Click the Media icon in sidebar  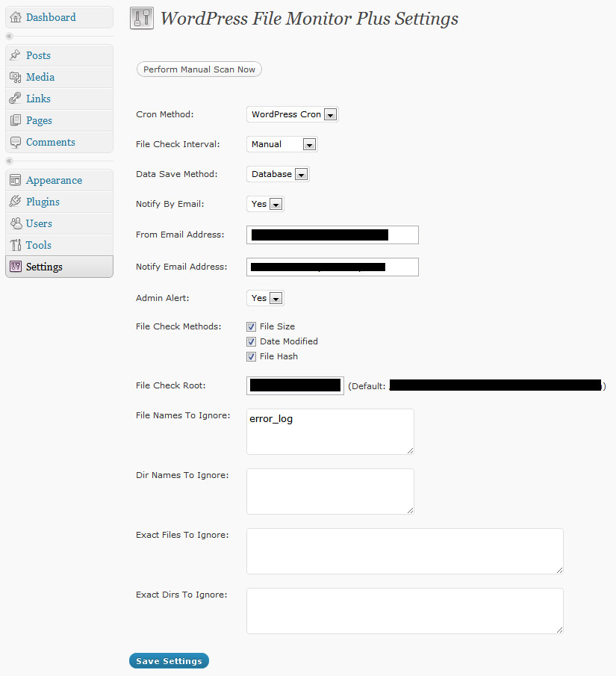tap(16, 77)
